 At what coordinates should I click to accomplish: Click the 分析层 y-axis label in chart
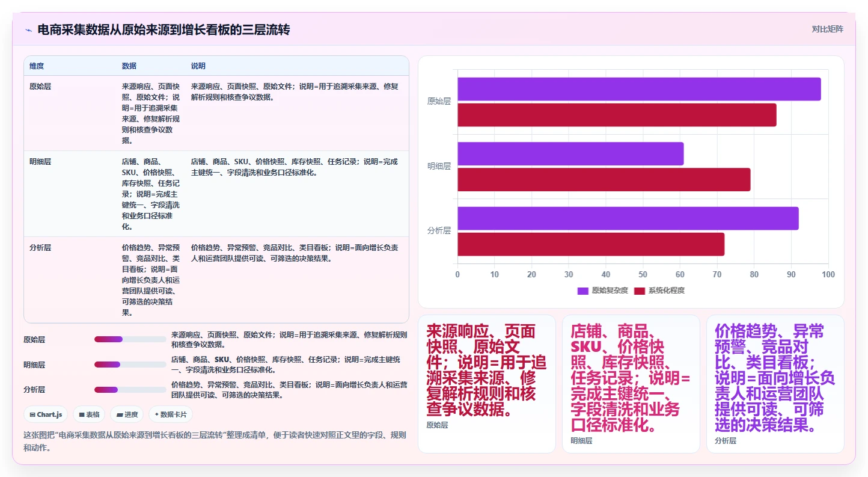click(439, 231)
